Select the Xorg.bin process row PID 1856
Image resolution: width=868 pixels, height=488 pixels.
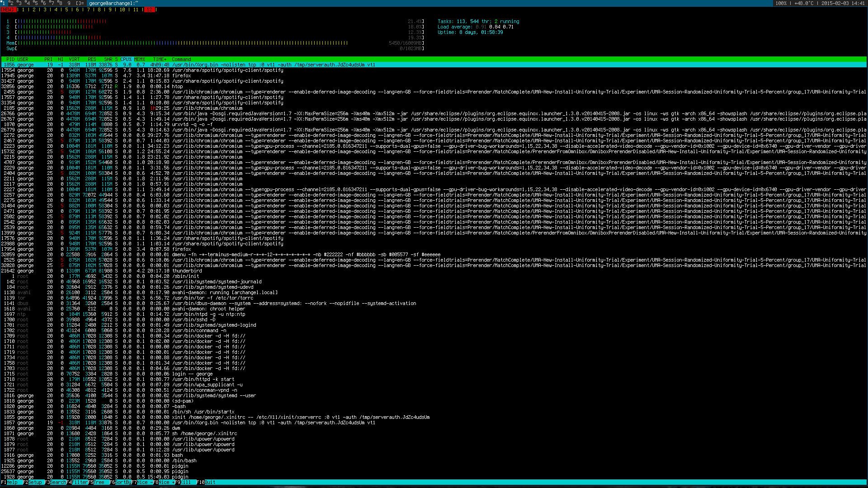click(434, 65)
